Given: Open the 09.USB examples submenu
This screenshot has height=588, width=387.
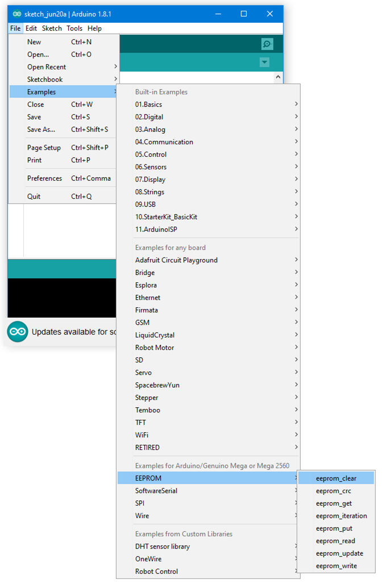Looking at the screenshot, I should 209,205.
